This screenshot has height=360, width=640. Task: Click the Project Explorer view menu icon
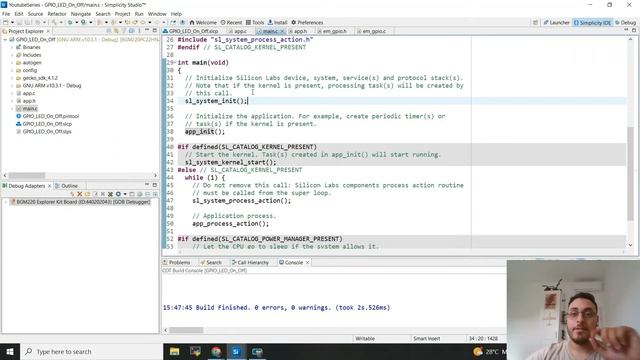click(x=139, y=31)
